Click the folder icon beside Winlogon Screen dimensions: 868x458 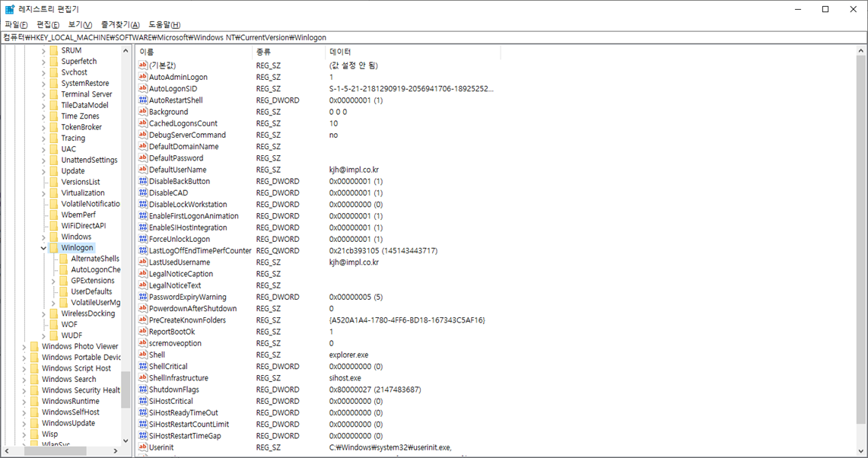tap(54, 247)
